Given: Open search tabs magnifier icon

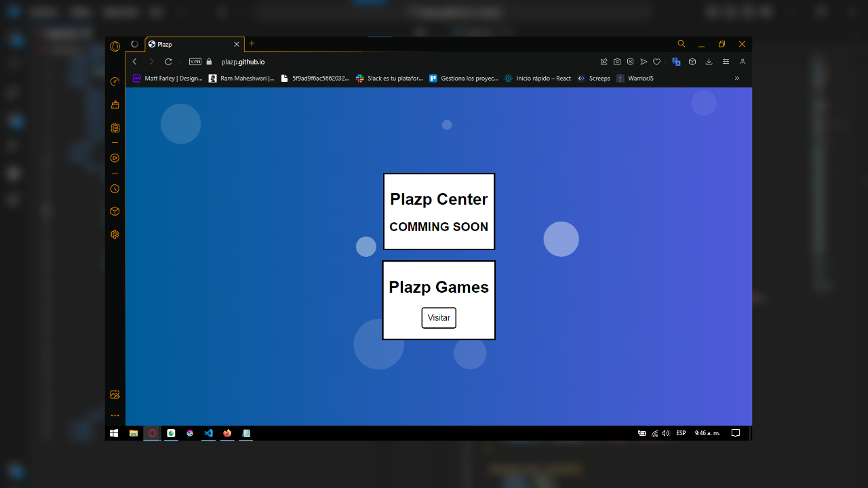Looking at the screenshot, I should pos(682,44).
